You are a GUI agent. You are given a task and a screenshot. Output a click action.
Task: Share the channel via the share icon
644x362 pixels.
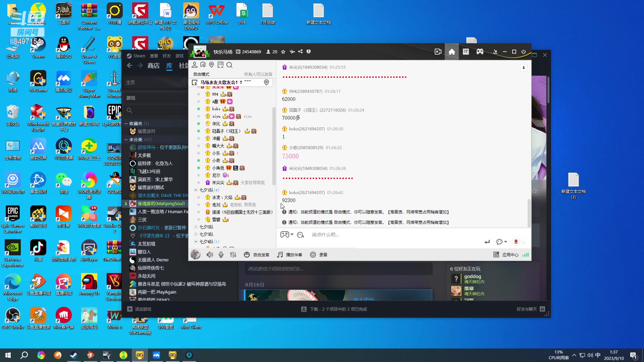(300, 52)
